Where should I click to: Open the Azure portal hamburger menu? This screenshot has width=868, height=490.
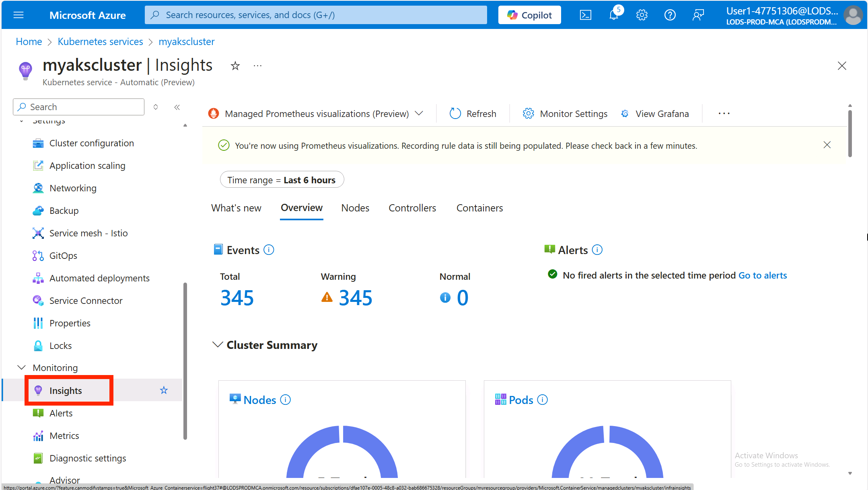(19, 15)
